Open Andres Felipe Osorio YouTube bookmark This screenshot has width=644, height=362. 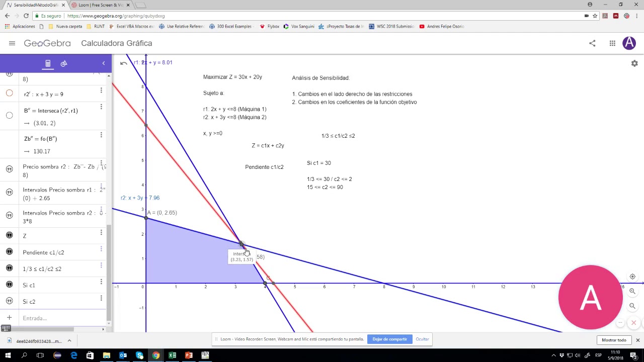coord(441,26)
